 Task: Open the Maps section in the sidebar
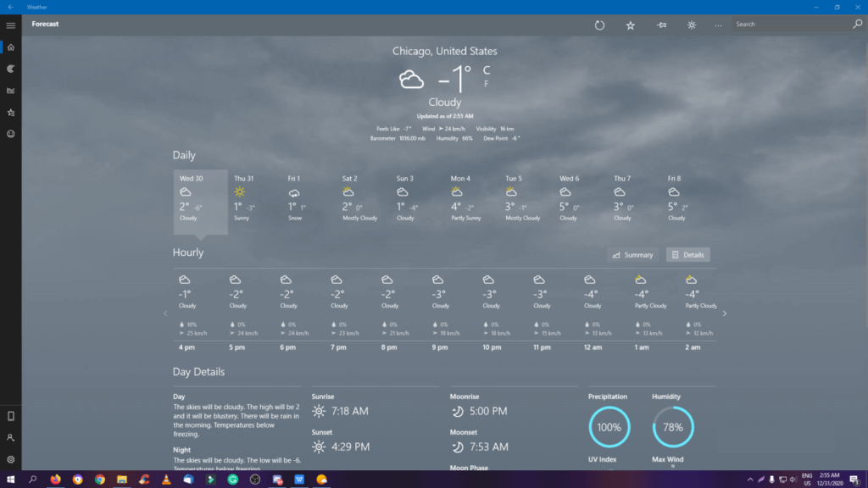11,69
